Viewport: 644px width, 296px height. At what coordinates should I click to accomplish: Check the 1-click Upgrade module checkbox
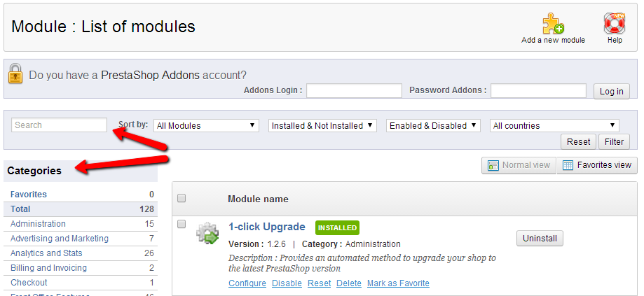[181, 224]
